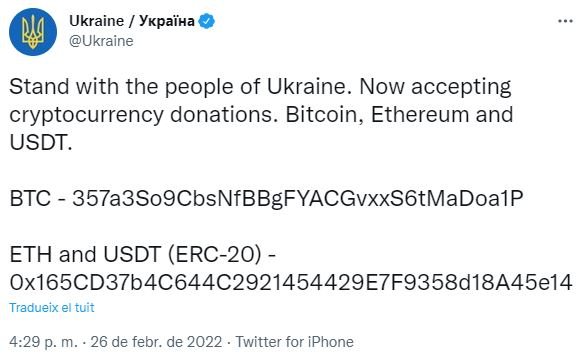Click the word Ethereum in the tweet
This screenshot has width=583, height=362.
[420, 114]
